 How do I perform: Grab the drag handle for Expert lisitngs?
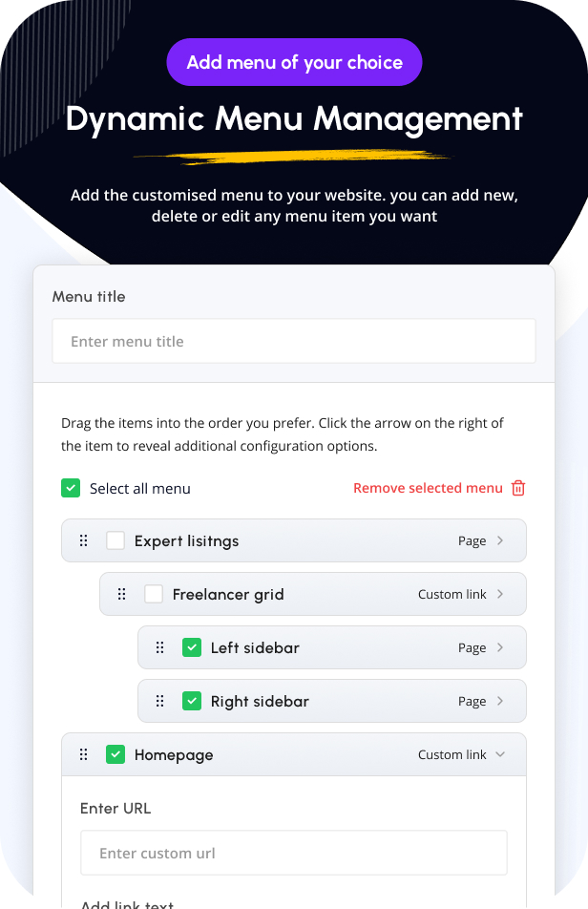point(84,540)
